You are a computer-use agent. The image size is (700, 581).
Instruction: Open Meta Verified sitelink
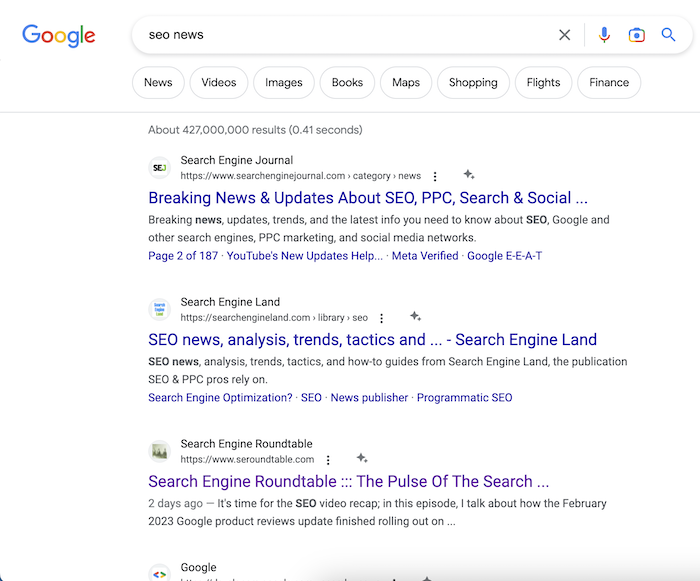[x=425, y=256]
